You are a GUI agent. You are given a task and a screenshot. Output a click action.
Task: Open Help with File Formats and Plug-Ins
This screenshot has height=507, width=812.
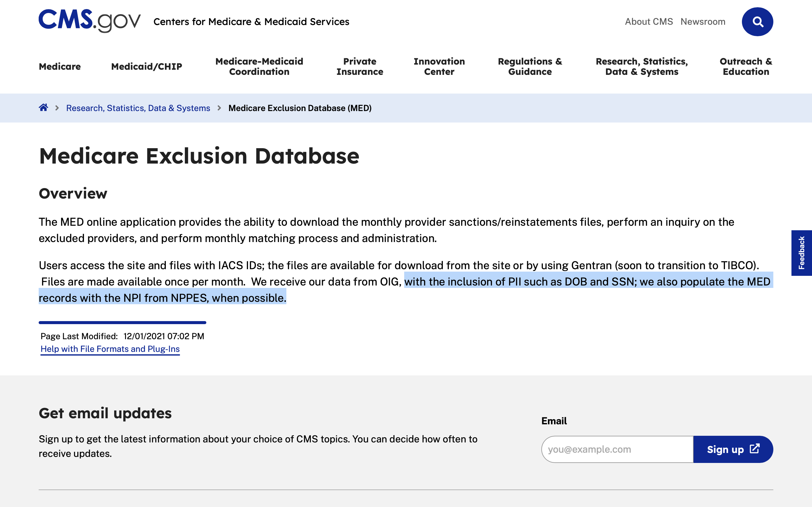[110, 349]
